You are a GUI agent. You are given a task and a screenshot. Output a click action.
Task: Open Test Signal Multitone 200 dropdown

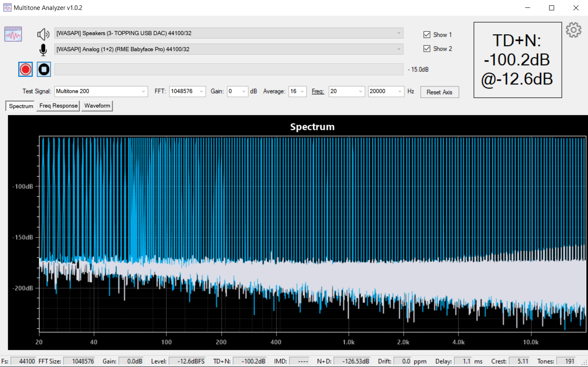(101, 91)
